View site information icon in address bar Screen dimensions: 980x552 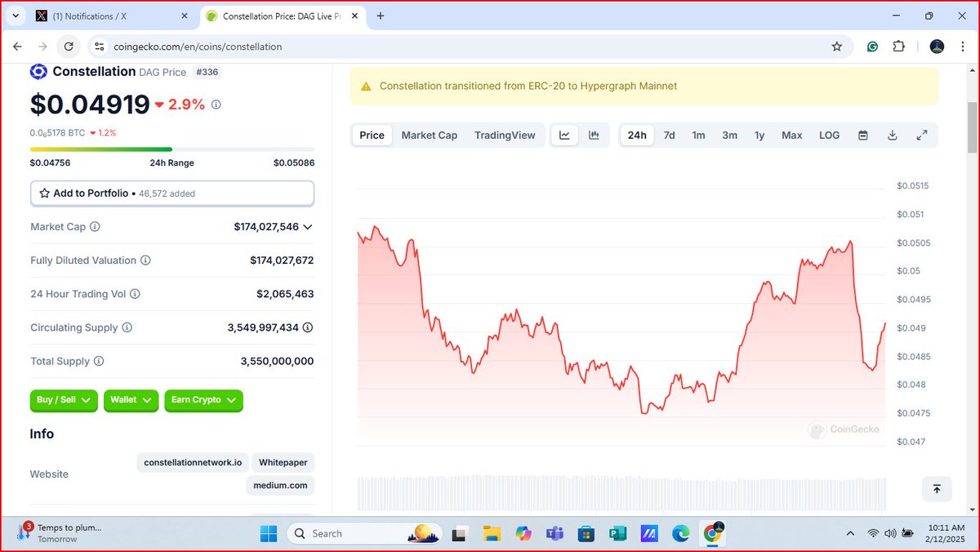99,47
